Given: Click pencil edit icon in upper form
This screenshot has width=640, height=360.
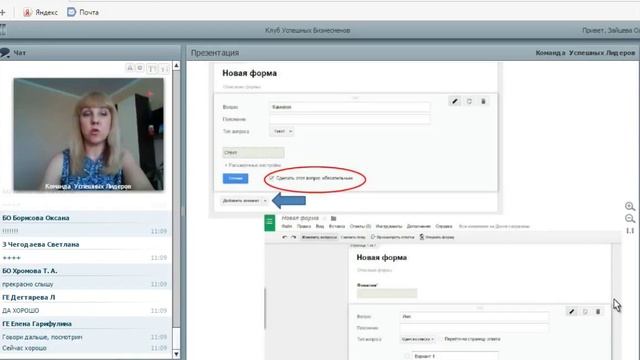Looking at the screenshot, I should click(455, 101).
